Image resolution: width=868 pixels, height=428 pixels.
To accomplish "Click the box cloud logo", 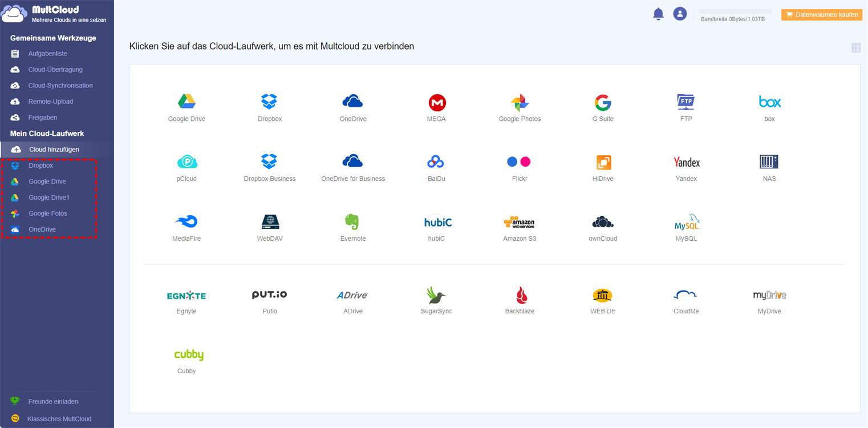I will [x=770, y=102].
